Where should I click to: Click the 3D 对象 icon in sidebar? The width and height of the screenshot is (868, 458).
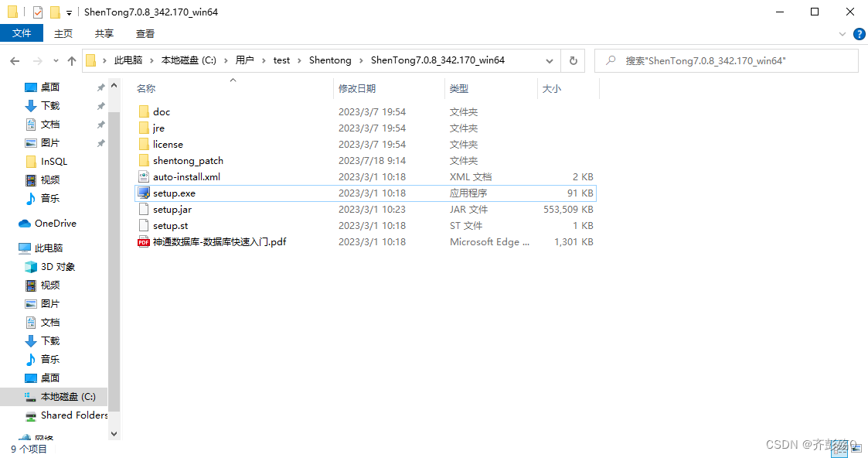click(31, 266)
